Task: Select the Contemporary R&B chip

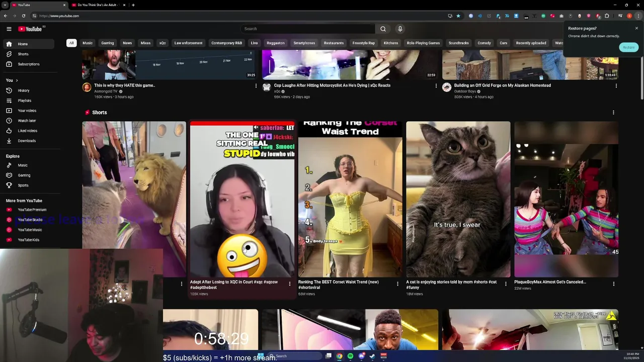Action: pos(226,43)
